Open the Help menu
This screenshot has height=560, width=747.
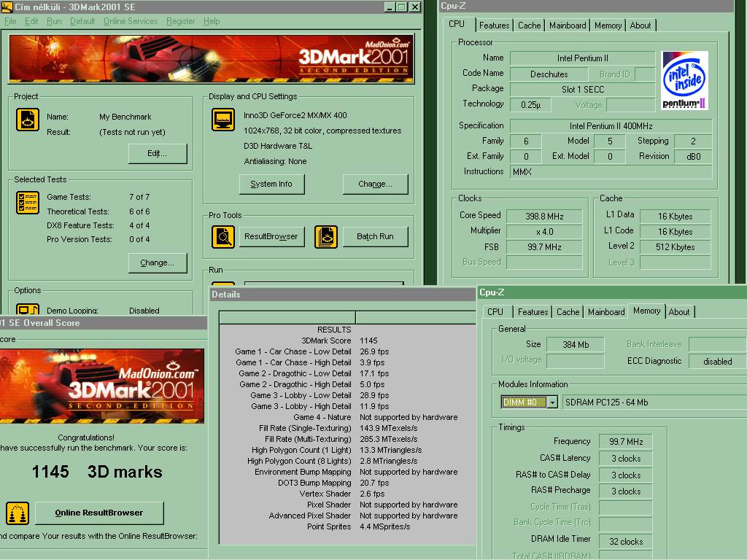[x=212, y=21]
